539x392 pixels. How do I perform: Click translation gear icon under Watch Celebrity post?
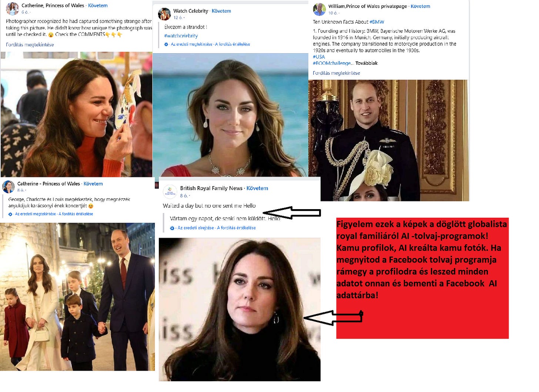(166, 44)
